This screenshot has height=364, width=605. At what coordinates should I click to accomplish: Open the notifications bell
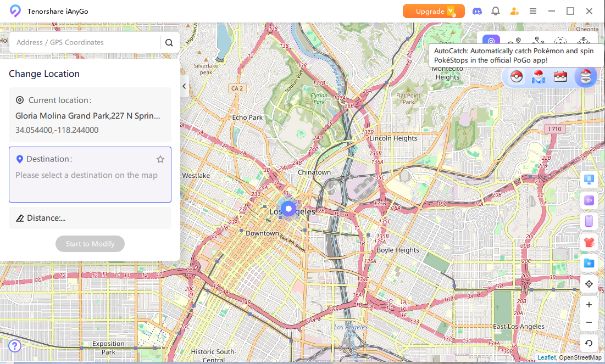tap(496, 11)
